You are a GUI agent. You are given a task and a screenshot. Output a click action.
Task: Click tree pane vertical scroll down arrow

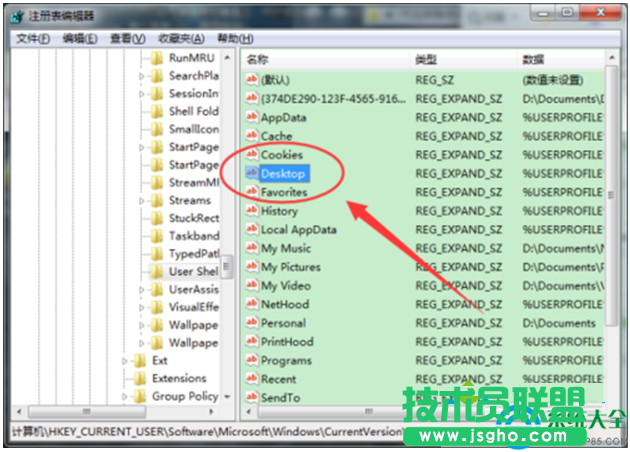[x=227, y=397]
